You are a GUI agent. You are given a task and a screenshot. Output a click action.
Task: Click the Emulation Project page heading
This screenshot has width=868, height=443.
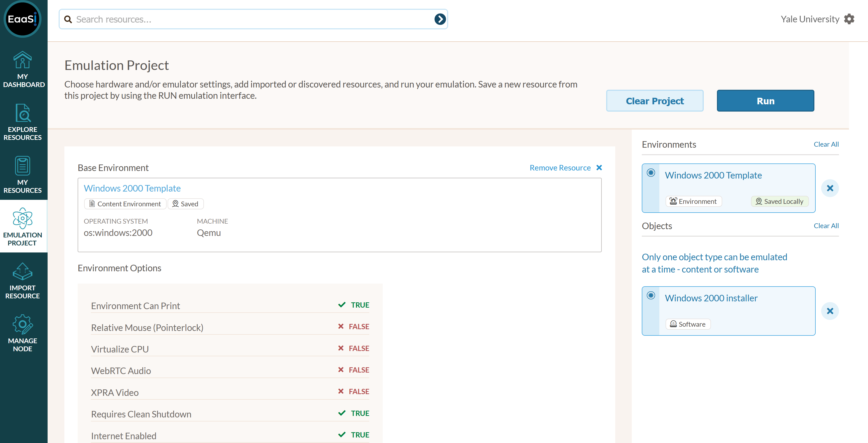[116, 65]
